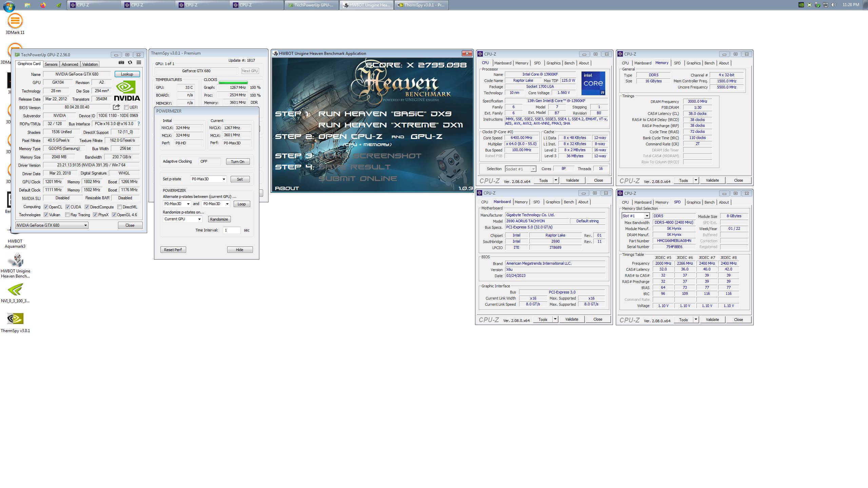Switch to the Advanced tab in GPU-Z
The width and height of the screenshot is (868, 488).
70,64
